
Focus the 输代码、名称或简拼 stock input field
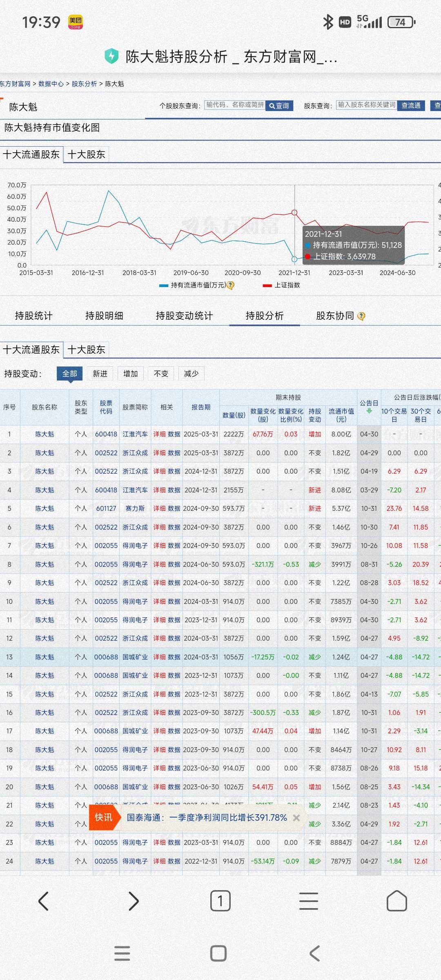click(x=235, y=105)
